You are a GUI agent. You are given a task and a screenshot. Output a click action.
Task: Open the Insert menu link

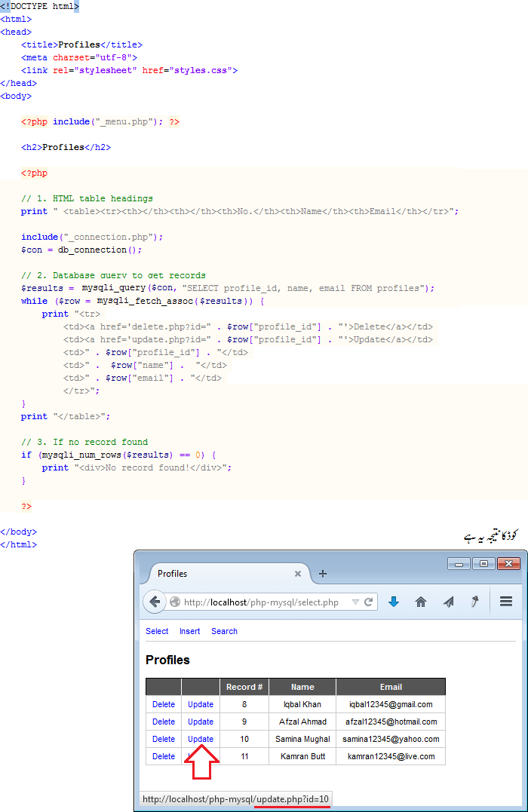(190, 631)
